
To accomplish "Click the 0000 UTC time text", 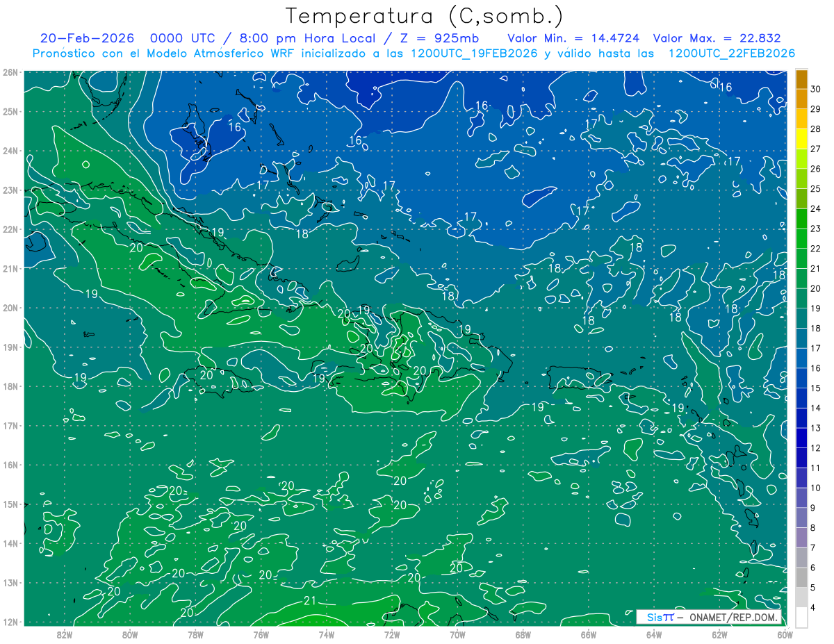I will (x=182, y=38).
